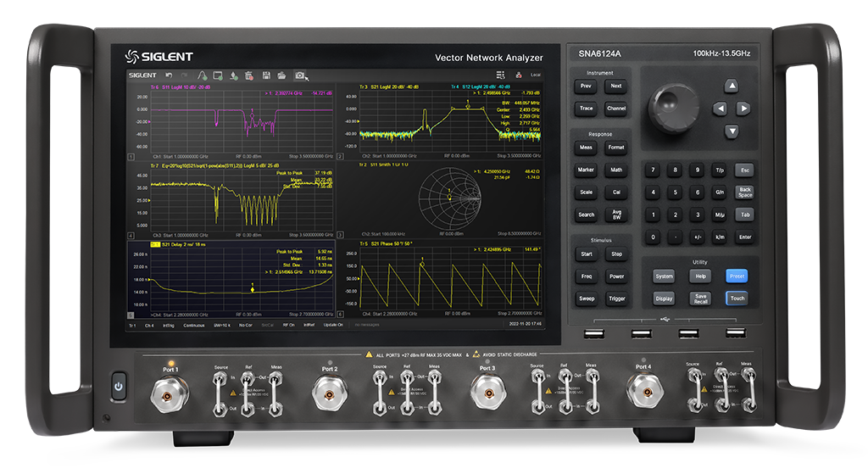The image size is (868, 474).
Task: Click the Smith chart plot
Action: click(449, 198)
